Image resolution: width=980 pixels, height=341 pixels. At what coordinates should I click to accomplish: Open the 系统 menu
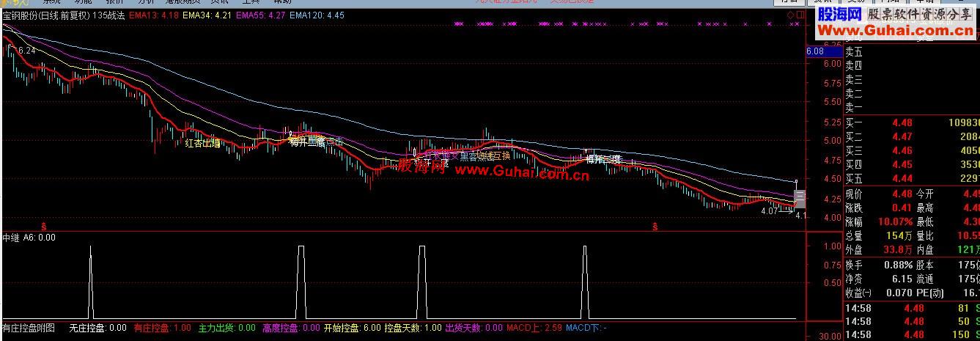coord(52,3)
